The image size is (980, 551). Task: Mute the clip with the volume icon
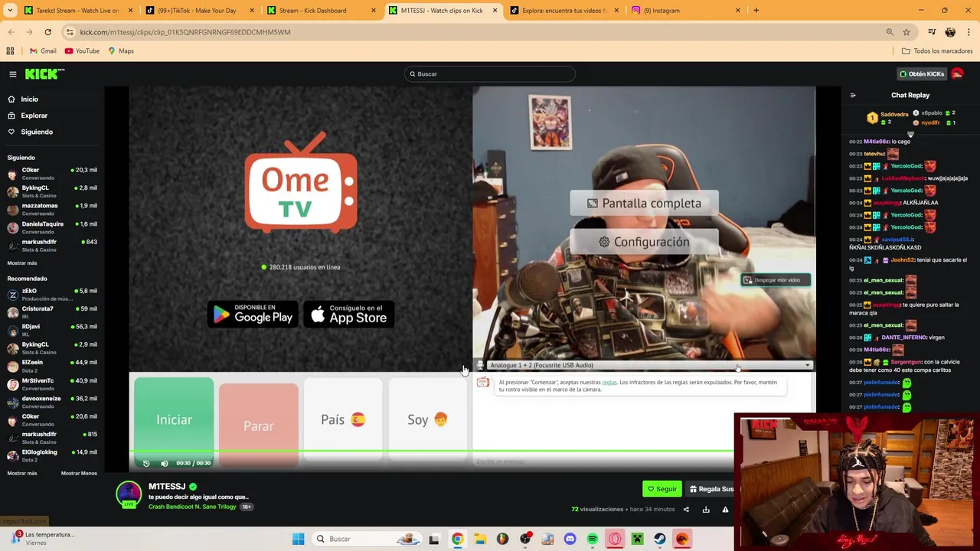(x=164, y=463)
